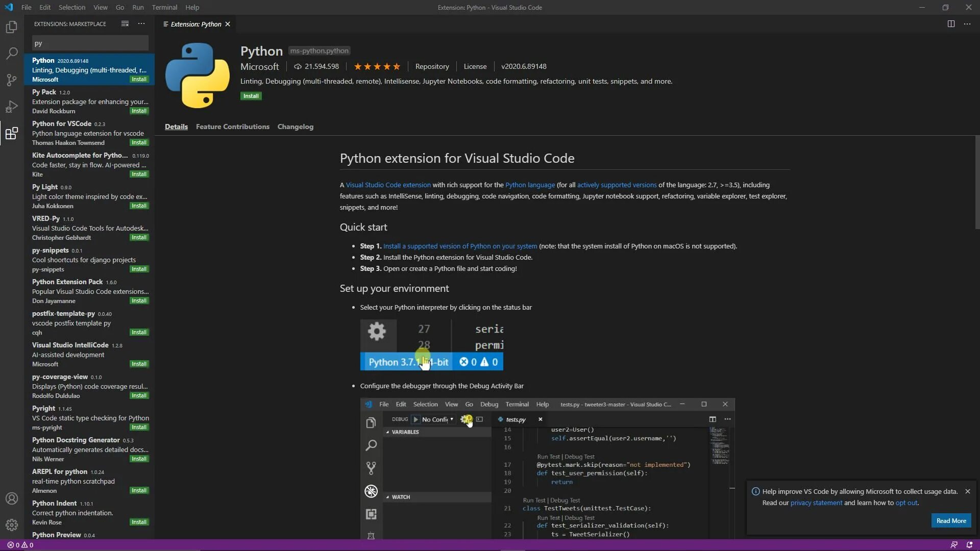The height and width of the screenshot is (551, 980).
Task: Click the filter extensions list icon
Action: click(x=125, y=23)
